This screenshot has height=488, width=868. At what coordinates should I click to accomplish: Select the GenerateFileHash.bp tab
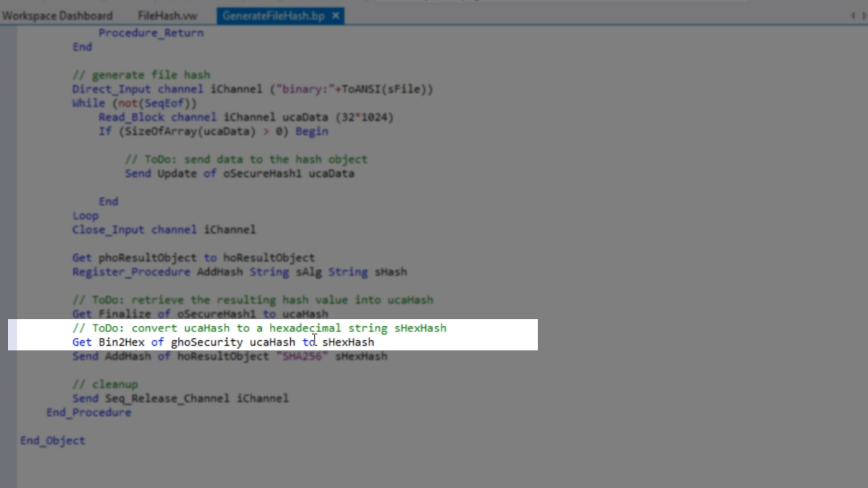coord(273,16)
